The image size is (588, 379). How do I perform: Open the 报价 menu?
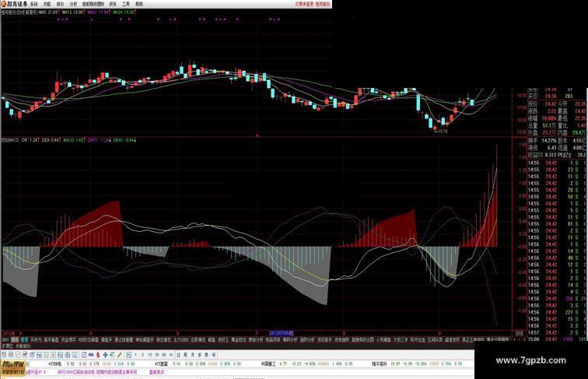click(x=60, y=4)
